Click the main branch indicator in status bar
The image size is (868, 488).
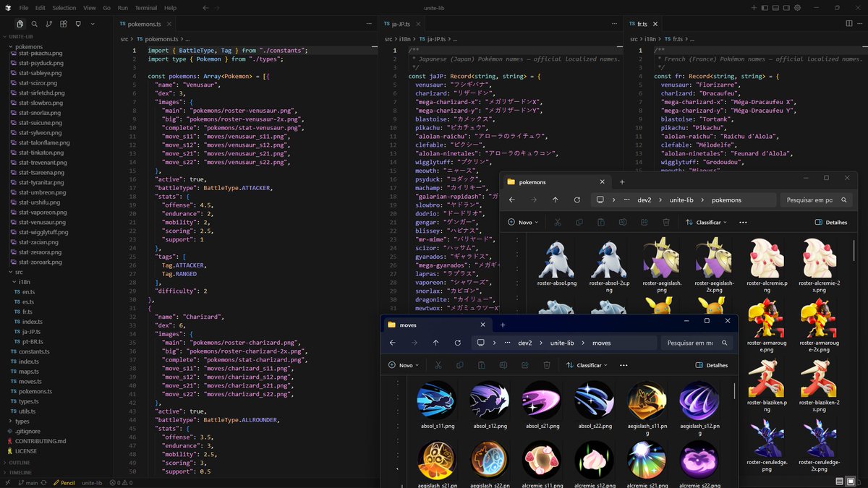pyautogui.click(x=31, y=481)
